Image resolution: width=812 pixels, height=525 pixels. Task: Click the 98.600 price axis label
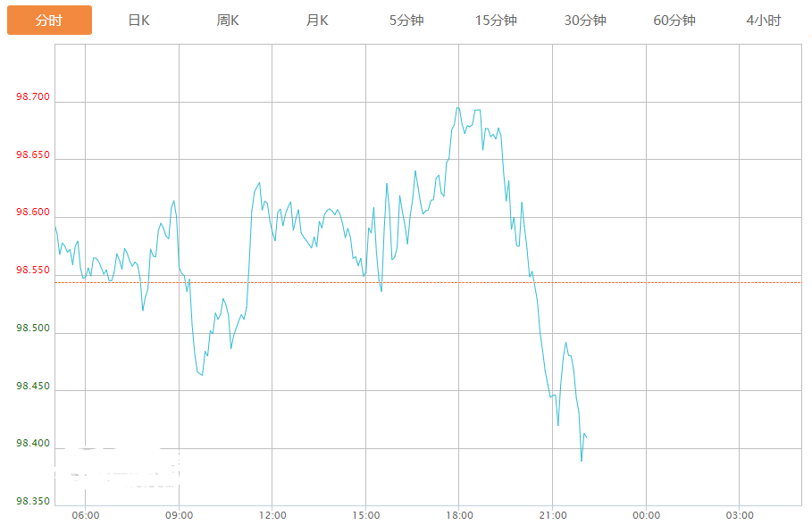33,212
